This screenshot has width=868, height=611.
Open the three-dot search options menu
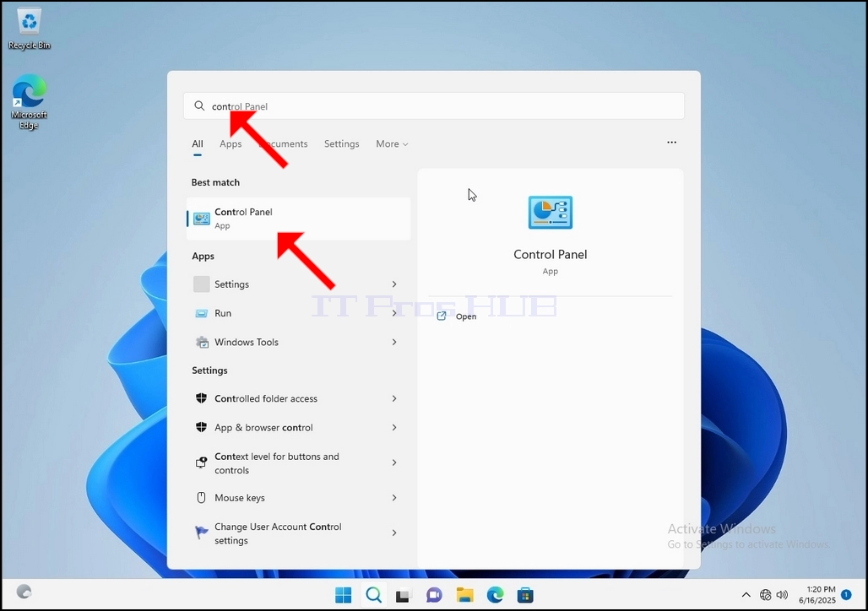671,143
